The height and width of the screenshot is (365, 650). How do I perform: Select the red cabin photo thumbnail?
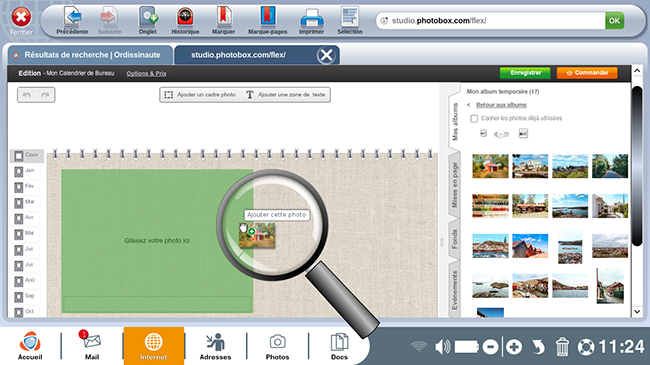click(490, 166)
